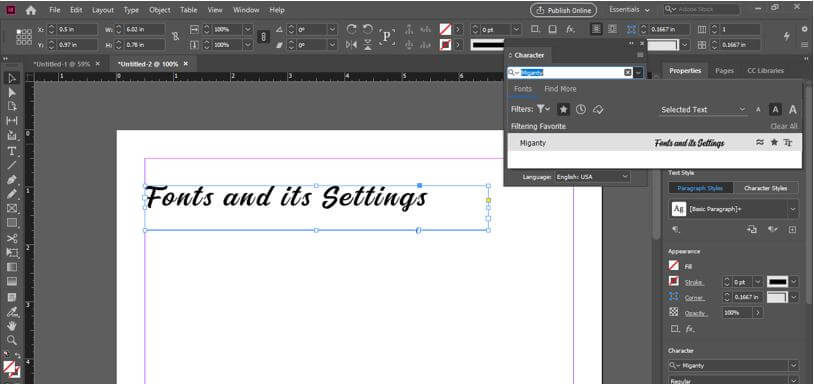Select the Eyedropper tool

[x=12, y=312]
